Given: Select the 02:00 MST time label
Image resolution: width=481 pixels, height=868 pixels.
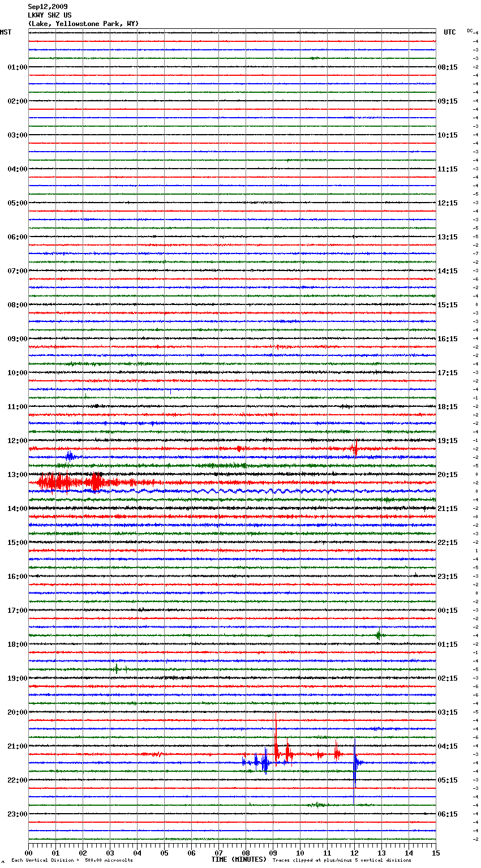Looking at the screenshot, I should pos(17,101).
